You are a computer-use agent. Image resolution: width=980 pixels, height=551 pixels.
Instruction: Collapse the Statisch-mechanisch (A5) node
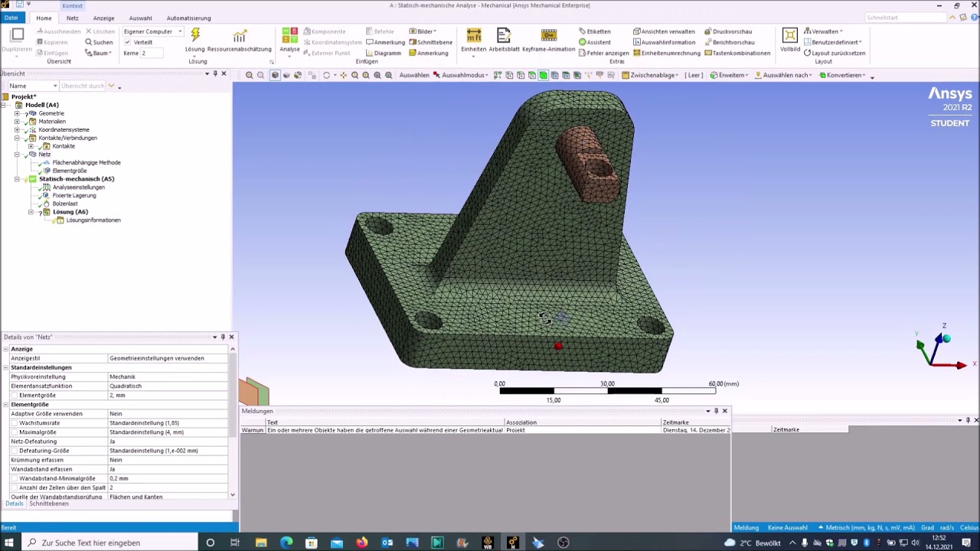[x=17, y=179]
